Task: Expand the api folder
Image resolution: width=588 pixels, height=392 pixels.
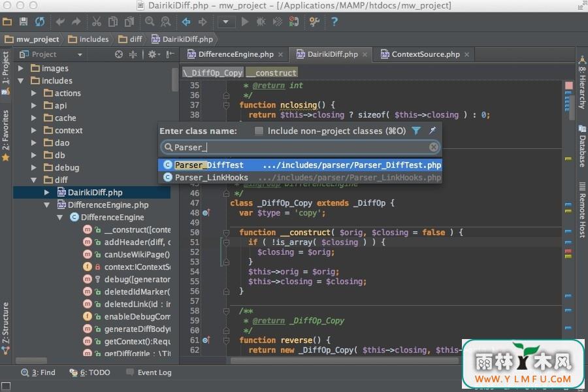Action: point(34,105)
